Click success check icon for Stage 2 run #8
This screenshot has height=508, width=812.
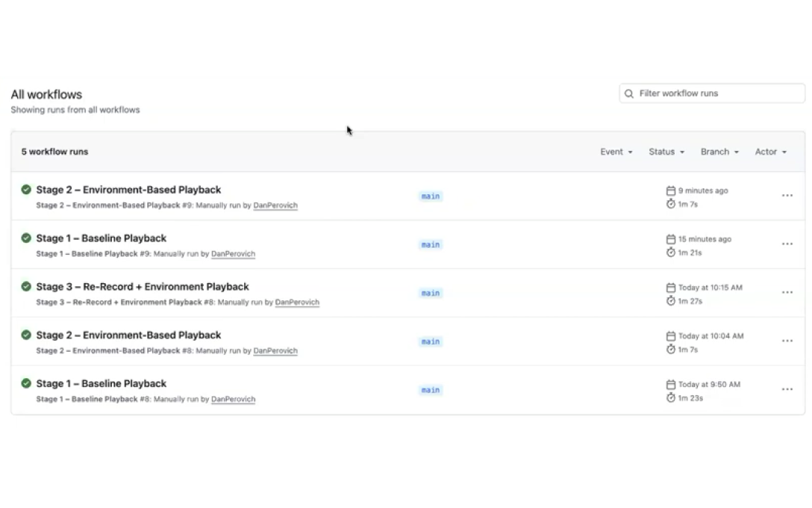(26, 335)
